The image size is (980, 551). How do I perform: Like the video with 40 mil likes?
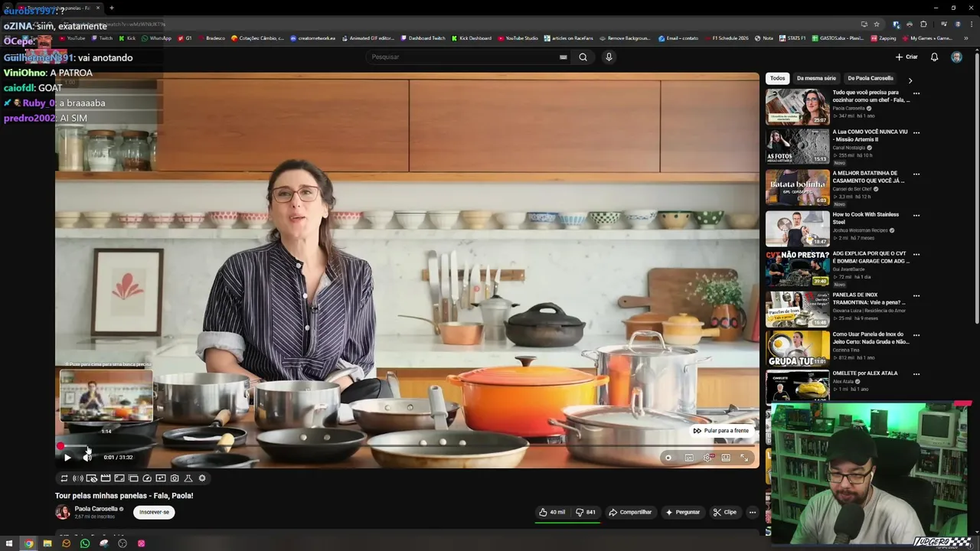[x=552, y=512]
